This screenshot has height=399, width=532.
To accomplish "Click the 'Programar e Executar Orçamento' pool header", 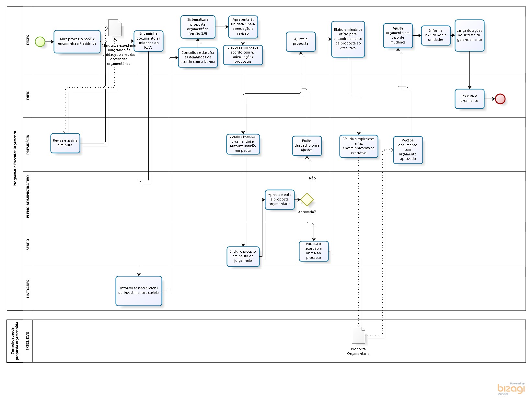I will pos(15,159).
